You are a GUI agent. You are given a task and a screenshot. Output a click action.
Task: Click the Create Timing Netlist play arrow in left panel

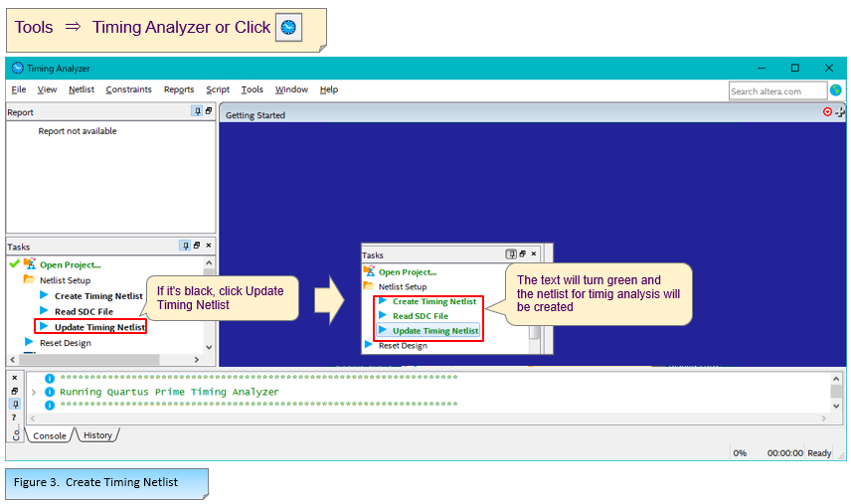coord(44,295)
